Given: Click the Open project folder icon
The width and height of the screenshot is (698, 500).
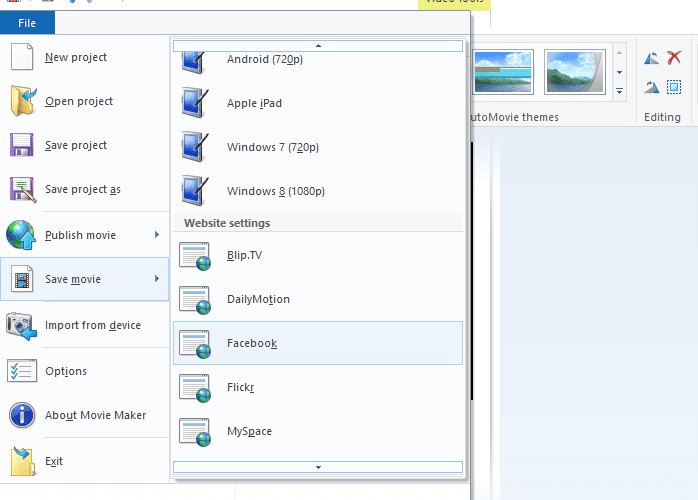Looking at the screenshot, I should pyautogui.click(x=23, y=101).
